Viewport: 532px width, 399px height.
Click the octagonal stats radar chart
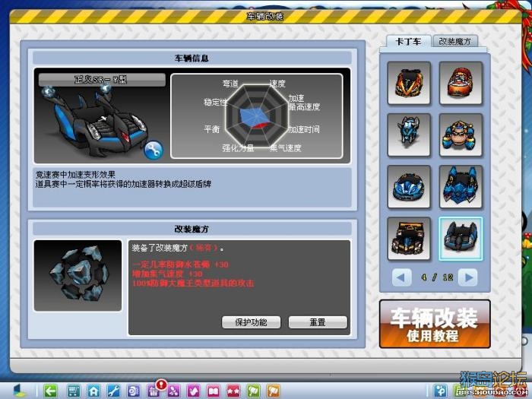[x=257, y=116]
